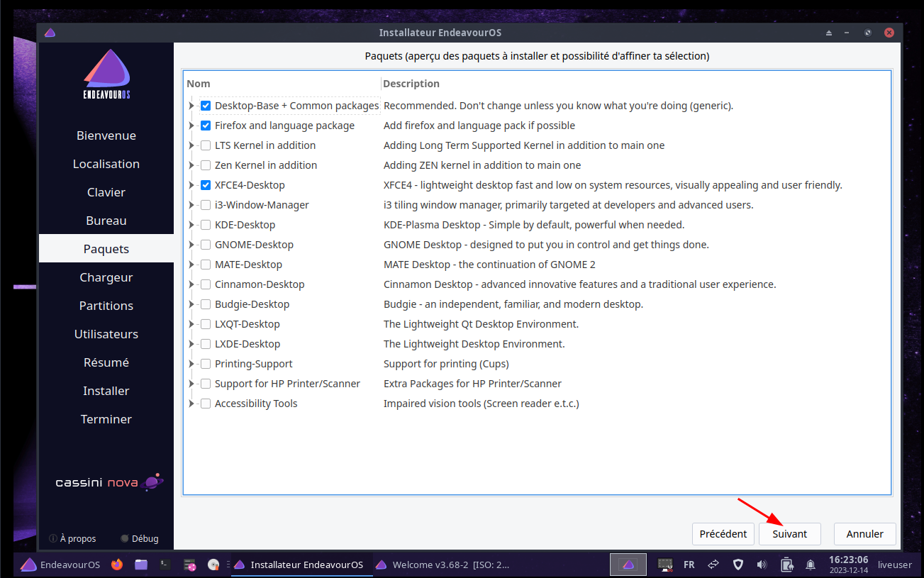Open the notification bell icon

811,565
